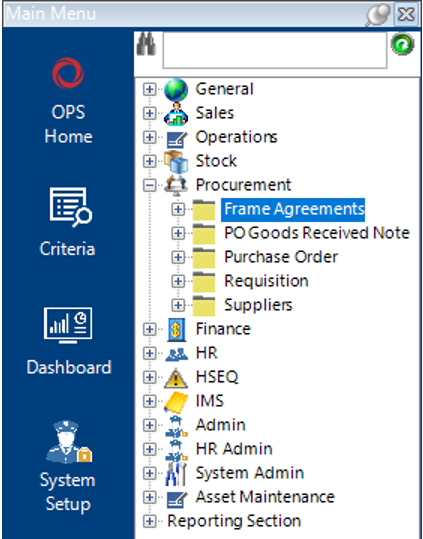Click the Requisition folder icon

pos(204,282)
